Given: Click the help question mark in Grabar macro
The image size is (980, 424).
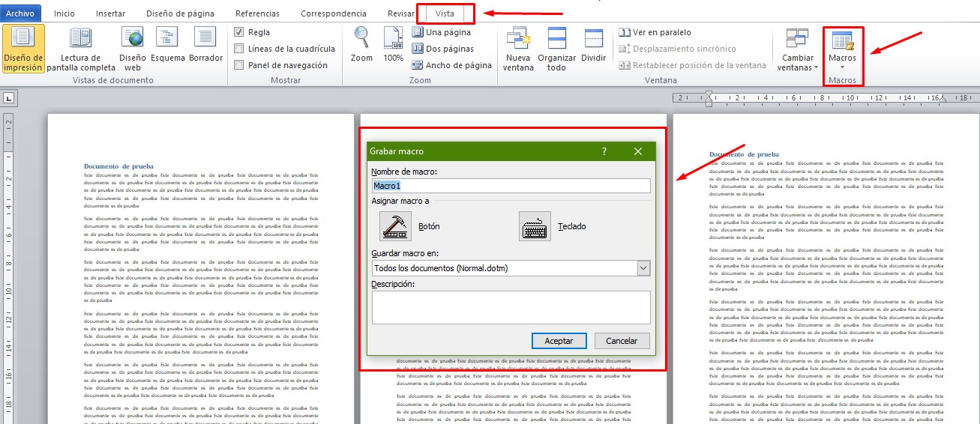Looking at the screenshot, I should pyautogui.click(x=604, y=151).
